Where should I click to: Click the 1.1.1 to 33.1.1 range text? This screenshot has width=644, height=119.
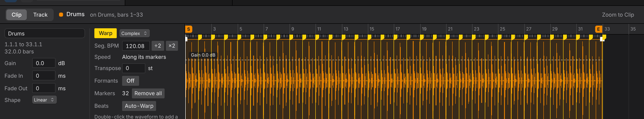click(x=23, y=44)
